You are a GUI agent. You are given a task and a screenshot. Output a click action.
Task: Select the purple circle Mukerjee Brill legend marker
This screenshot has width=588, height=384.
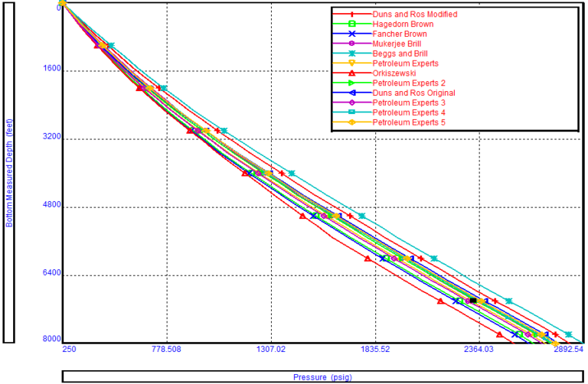point(351,44)
